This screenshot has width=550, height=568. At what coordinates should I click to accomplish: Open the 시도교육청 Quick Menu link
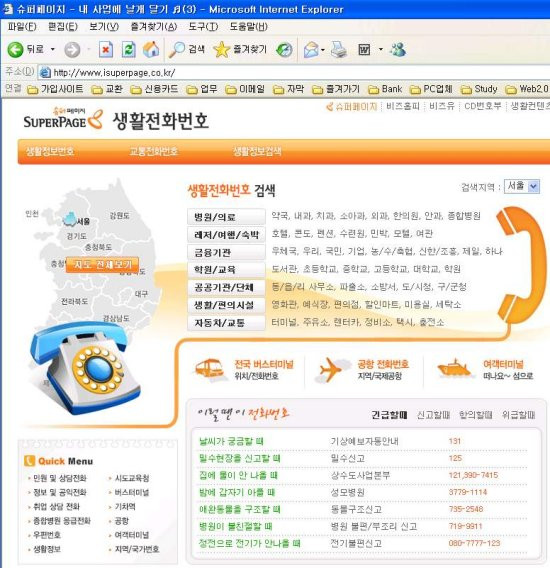tap(132, 478)
